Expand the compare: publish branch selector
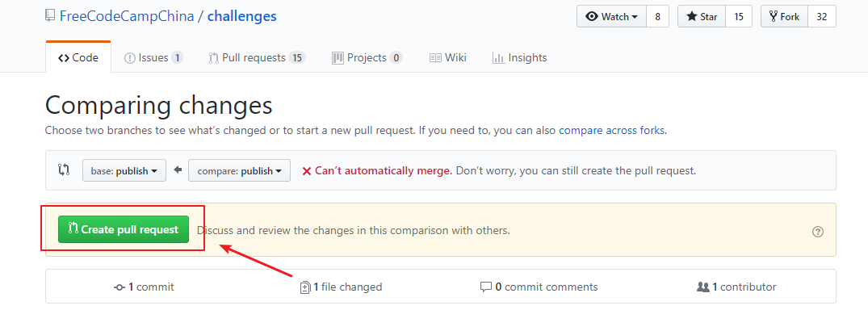 coord(239,170)
